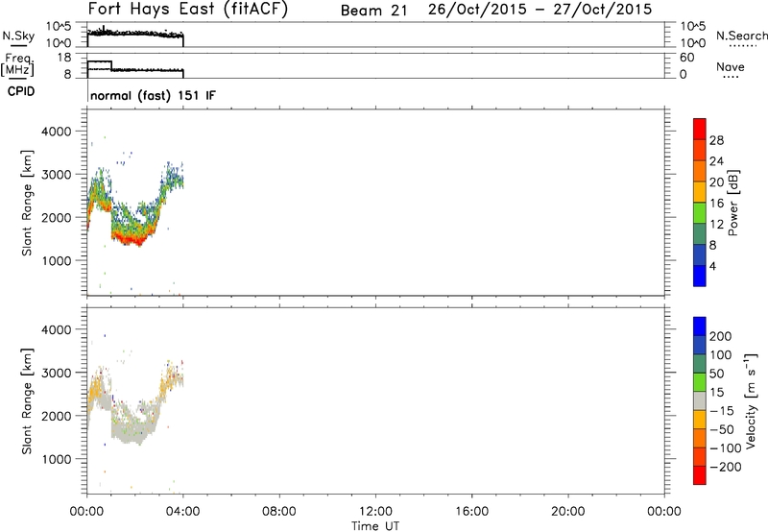This screenshot has width=768, height=532.
Task: Select the "Beam 21" label
Action: click(x=374, y=11)
